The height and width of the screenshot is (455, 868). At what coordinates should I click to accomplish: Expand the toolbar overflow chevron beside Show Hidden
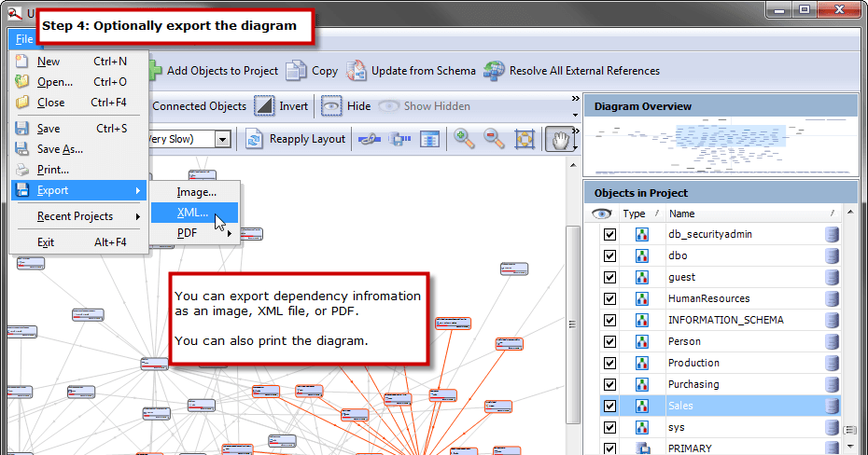pyautogui.click(x=575, y=99)
